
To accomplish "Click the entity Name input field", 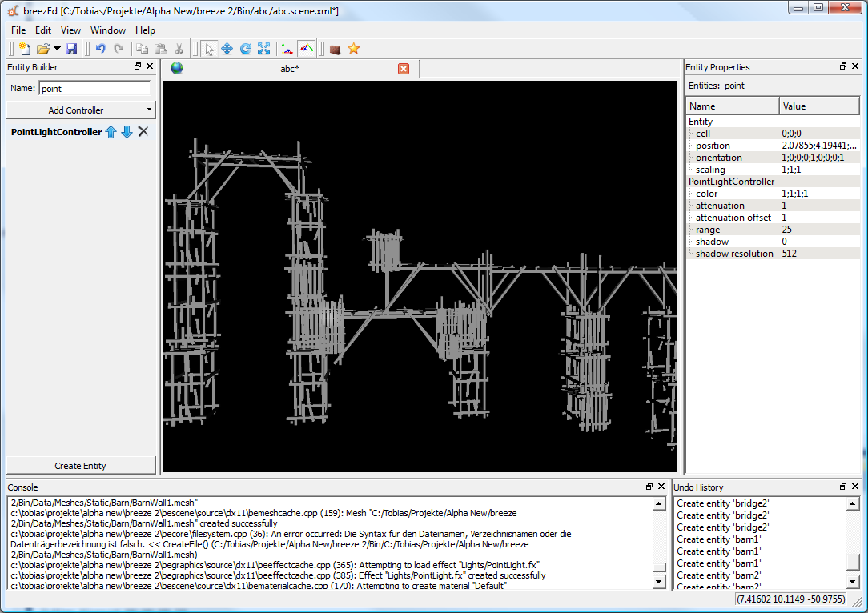I will click(94, 89).
